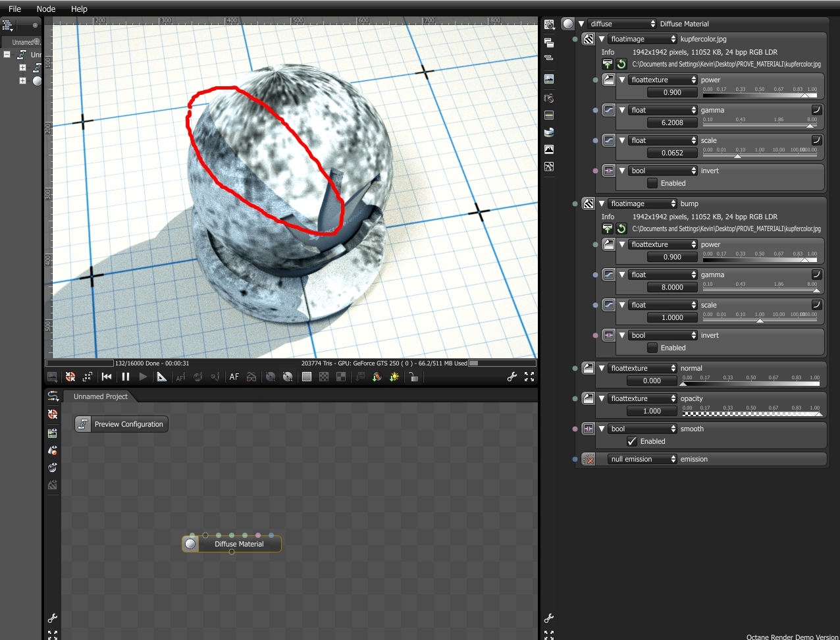Click the graph editor fullscreen icon at bottom
840x640 pixels.
[x=53, y=635]
